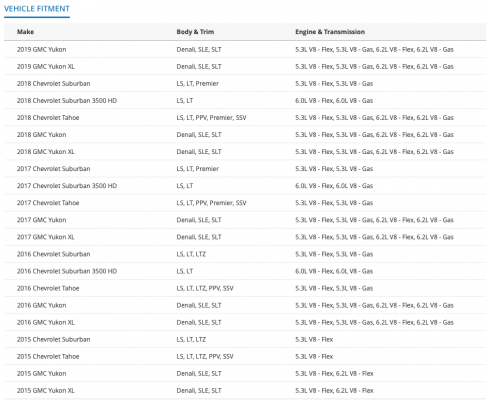Select the 2019 GMC Yukon make cell
Image resolution: width=486 pixels, height=400 pixels.
42,50
